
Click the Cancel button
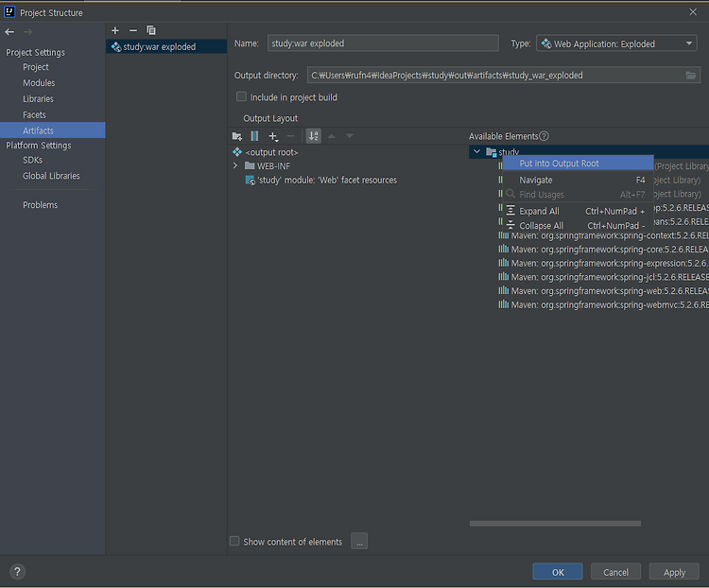coord(615,572)
